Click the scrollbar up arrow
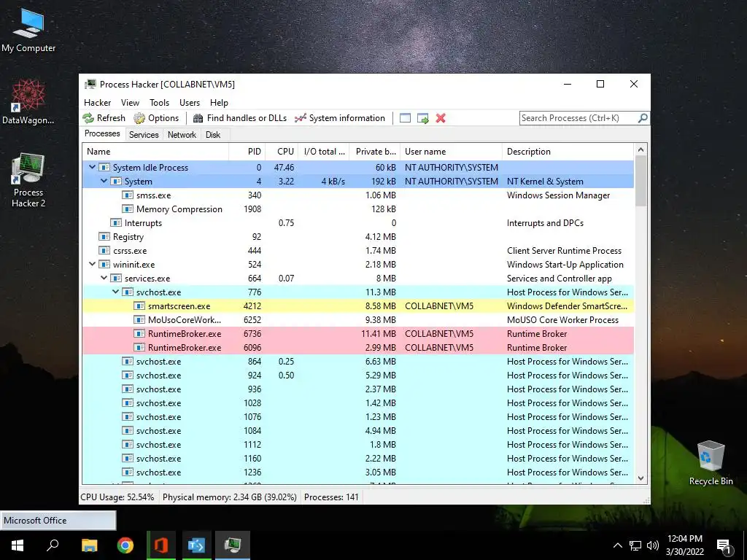The height and width of the screenshot is (560, 747). [x=640, y=150]
